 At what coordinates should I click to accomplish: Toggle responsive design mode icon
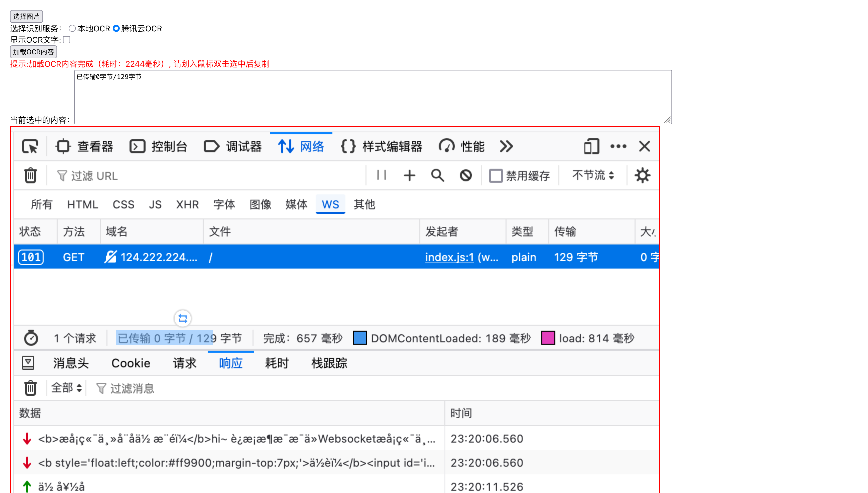(591, 147)
